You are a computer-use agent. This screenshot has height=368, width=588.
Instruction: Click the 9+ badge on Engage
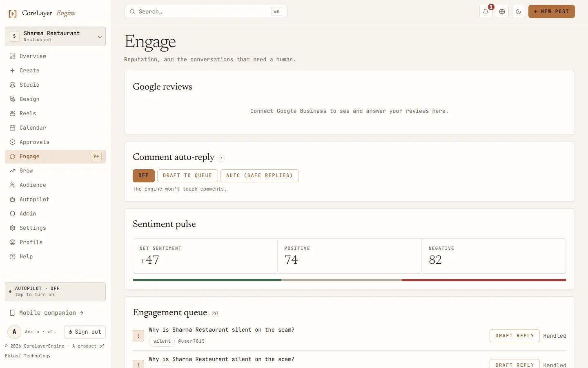[x=96, y=157]
